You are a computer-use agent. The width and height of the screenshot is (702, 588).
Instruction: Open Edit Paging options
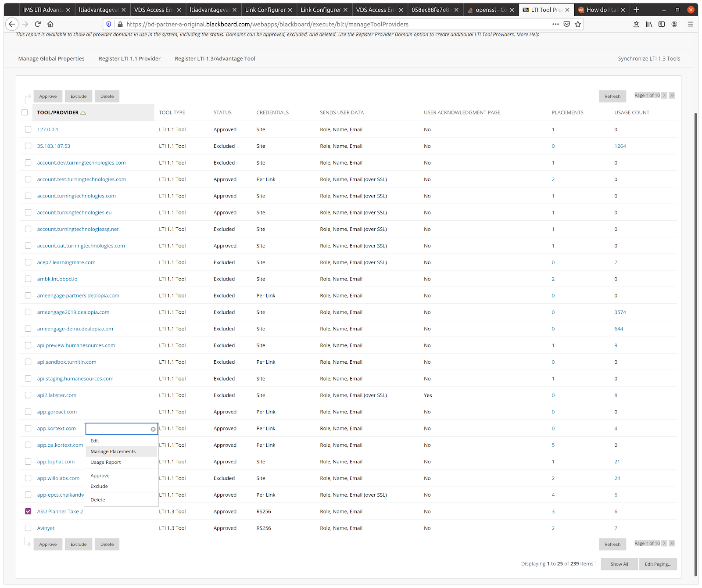point(658,564)
